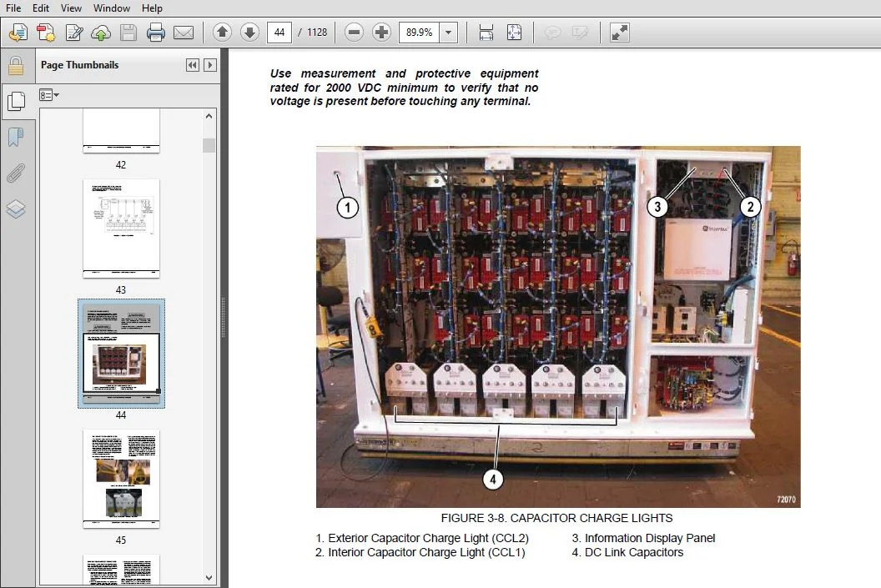Open the Help menu
881x588 pixels.
point(152,8)
